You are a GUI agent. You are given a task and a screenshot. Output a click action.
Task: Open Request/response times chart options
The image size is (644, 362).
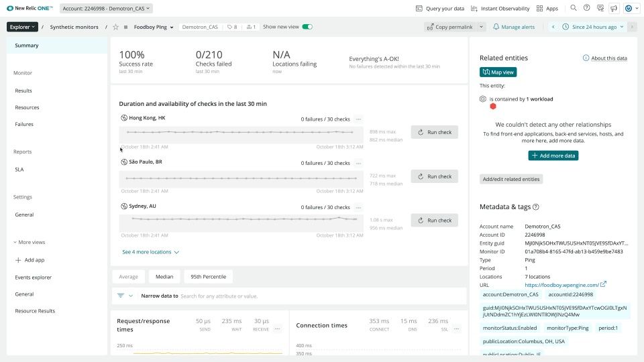point(277,328)
